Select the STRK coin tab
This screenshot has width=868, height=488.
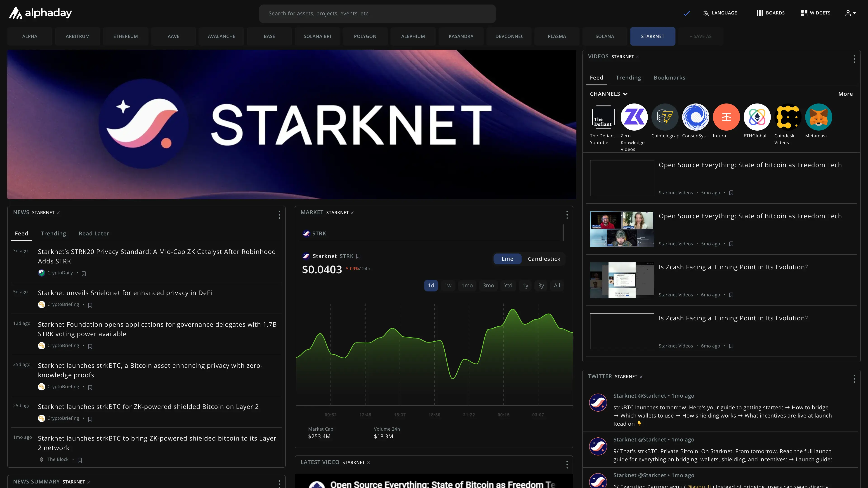point(314,233)
